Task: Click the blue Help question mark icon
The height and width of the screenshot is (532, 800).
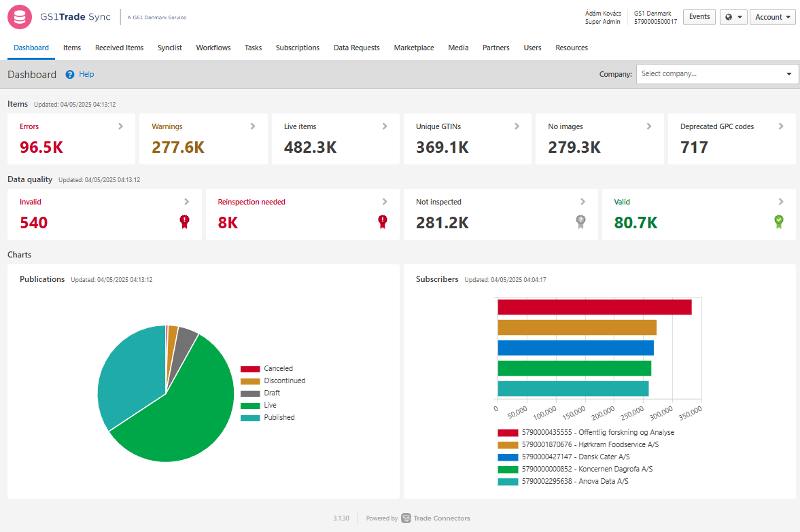Action: pos(70,75)
